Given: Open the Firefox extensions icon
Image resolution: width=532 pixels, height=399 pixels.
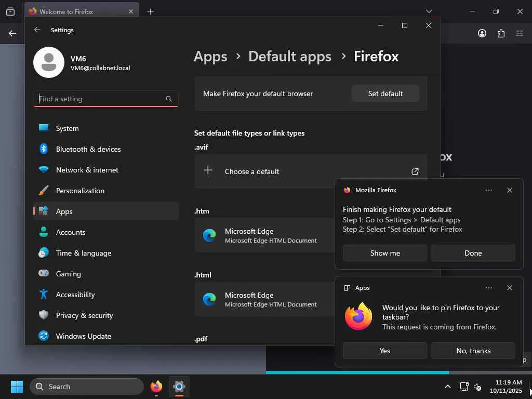Looking at the screenshot, I should pos(501,33).
